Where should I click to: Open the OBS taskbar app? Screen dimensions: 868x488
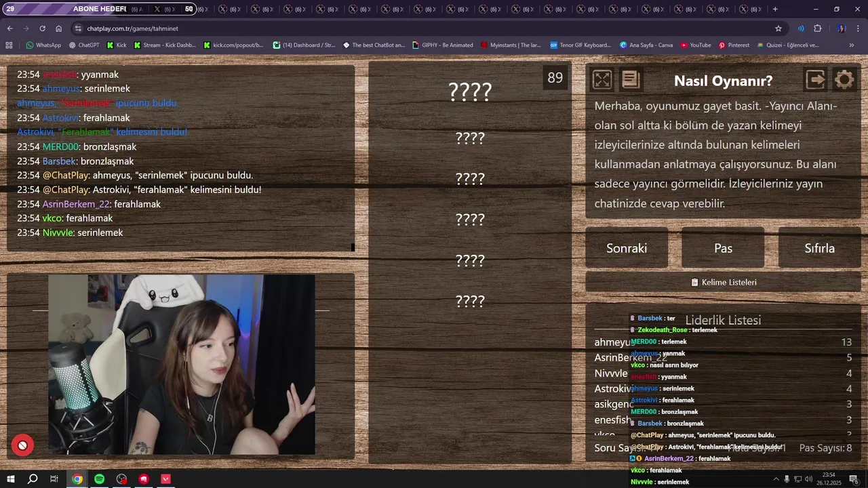click(x=121, y=479)
